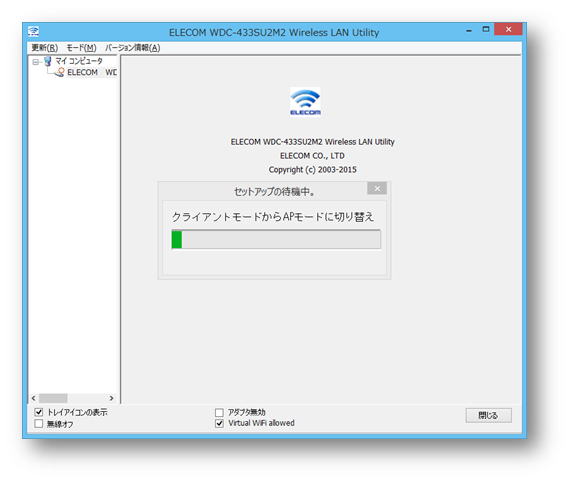Screen dimensions: 569x481
Task: Click the Copyright (c) 2003-2015 text
Action: pos(312,170)
